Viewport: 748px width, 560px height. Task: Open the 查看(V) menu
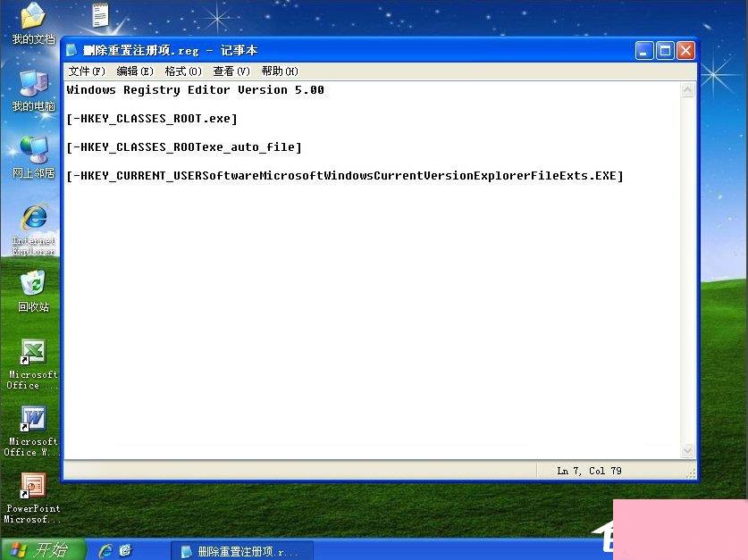(x=231, y=71)
